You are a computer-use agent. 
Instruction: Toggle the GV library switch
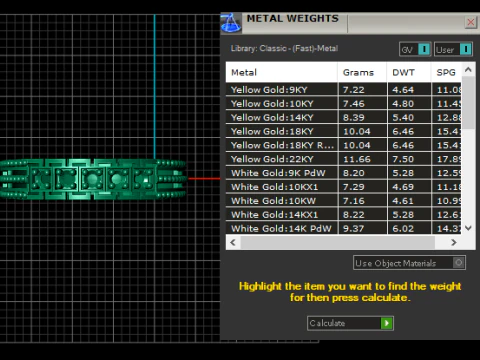[415, 49]
